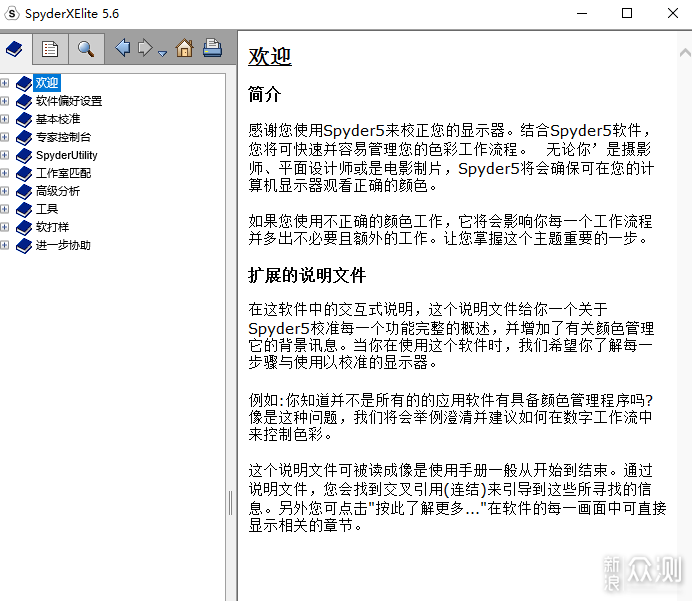Go back with the left arrow
Viewport: 692px width, 601px height.
[122, 47]
